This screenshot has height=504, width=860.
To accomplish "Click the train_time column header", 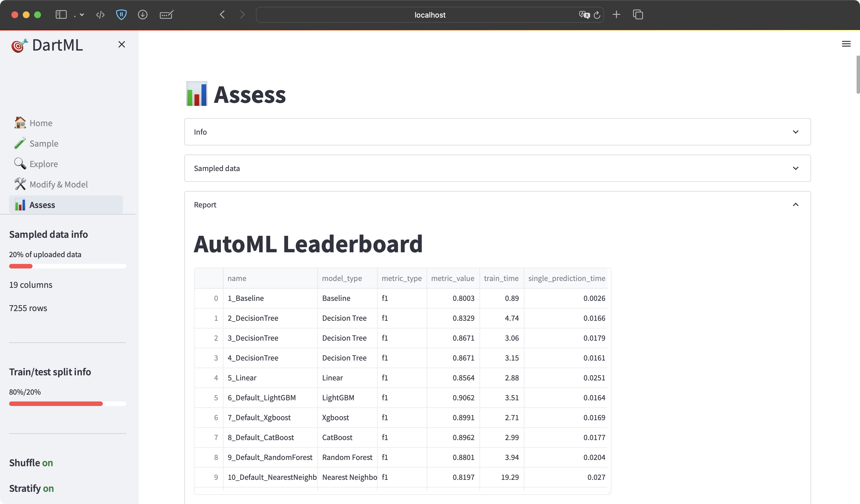I will (x=501, y=278).
